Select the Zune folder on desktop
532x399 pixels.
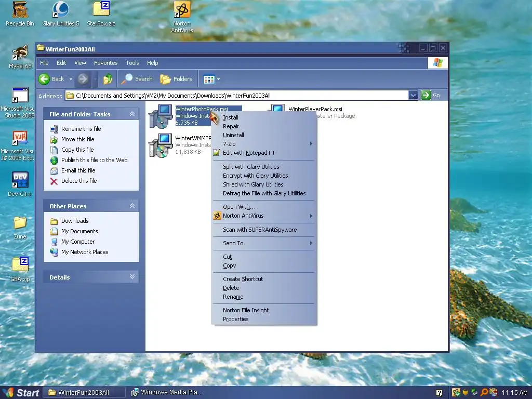20,228
